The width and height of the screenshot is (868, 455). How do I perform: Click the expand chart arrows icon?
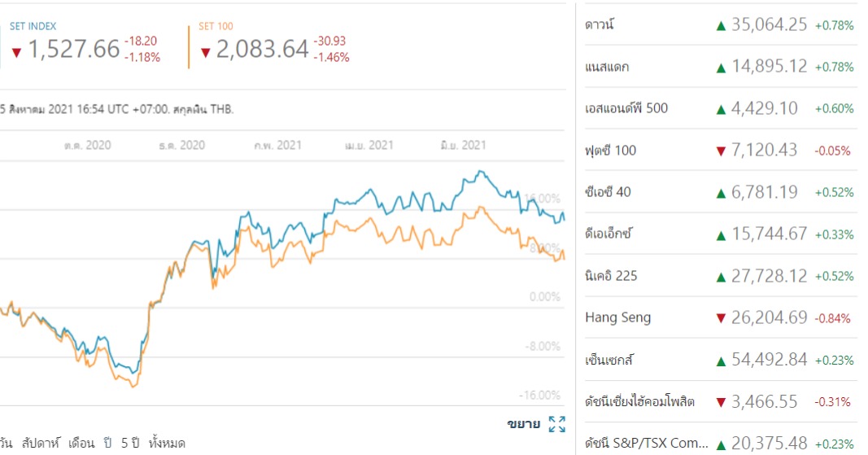click(x=557, y=424)
